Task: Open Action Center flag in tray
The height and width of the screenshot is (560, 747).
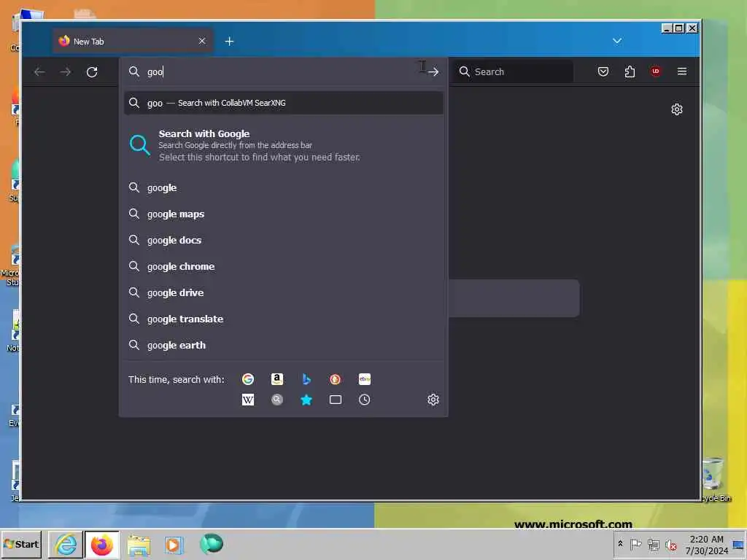Action: click(x=635, y=544)
